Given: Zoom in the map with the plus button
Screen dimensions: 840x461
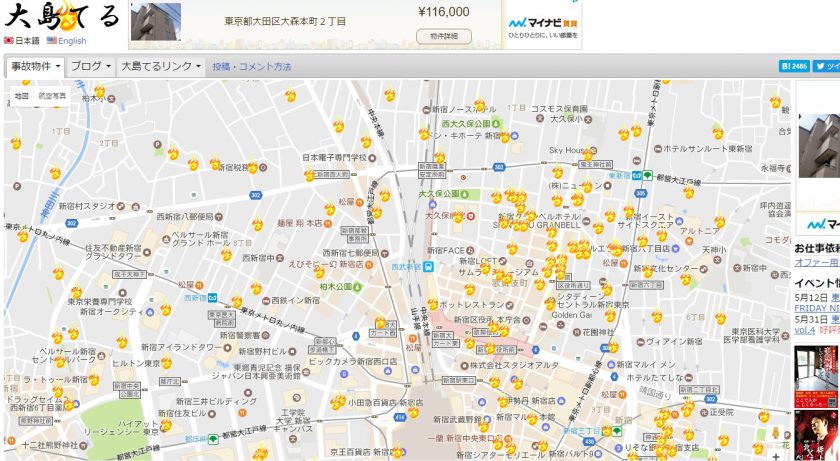Looking at the screenshot, I should (x=776, y=457).
